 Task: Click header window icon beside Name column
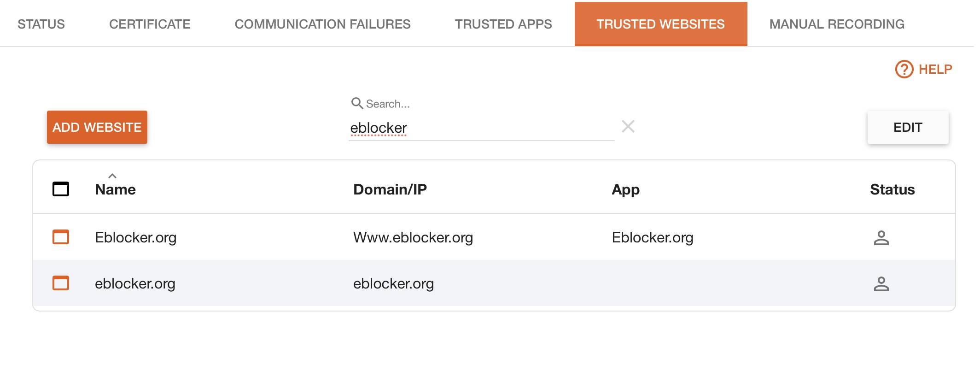tap(61, 189)
